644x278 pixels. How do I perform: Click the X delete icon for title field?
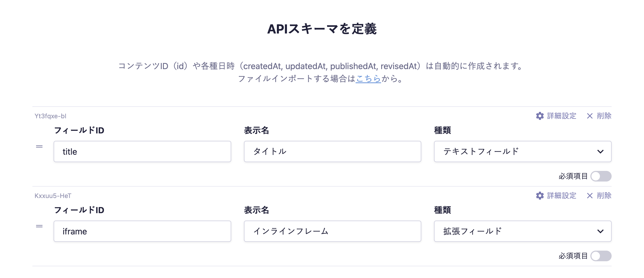pyautogui.click(x=590, y=116)
